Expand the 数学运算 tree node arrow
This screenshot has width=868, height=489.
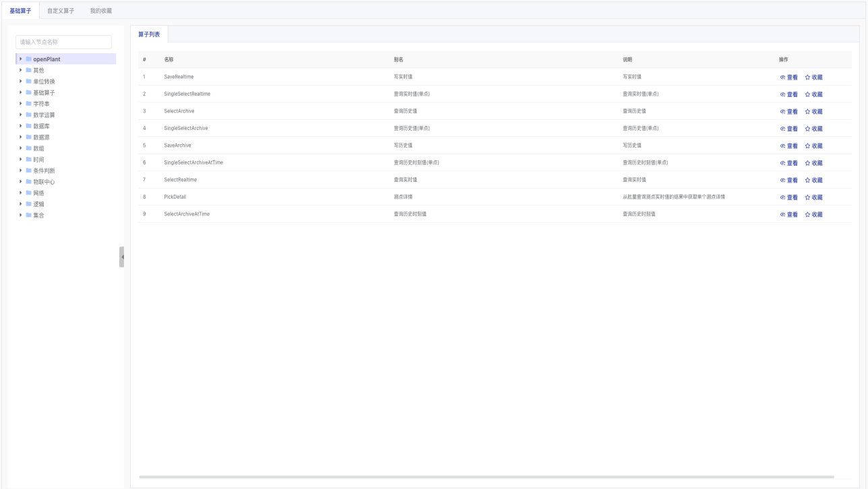coord(21,115)
